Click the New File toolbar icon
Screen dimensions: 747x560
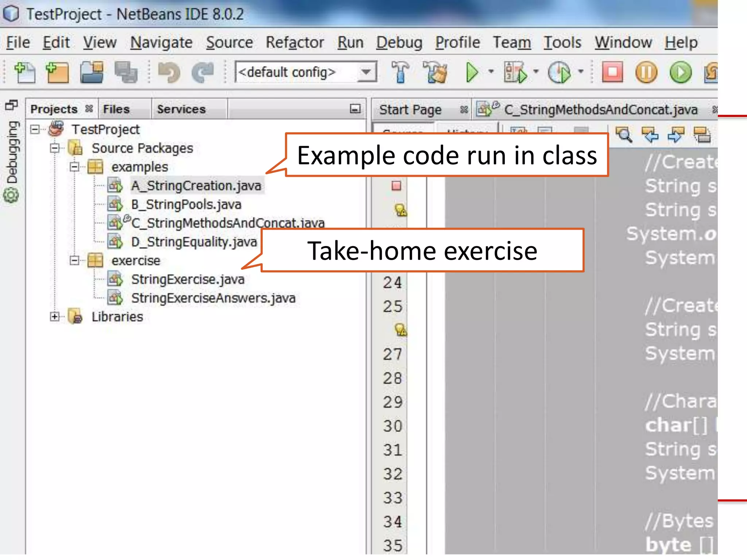pos(24,72)
